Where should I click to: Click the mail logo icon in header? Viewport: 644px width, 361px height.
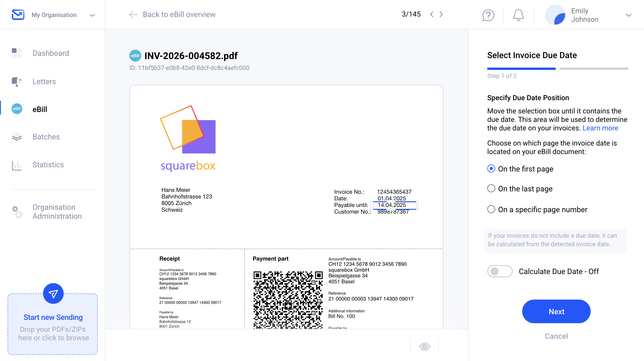tap(18, 14)
